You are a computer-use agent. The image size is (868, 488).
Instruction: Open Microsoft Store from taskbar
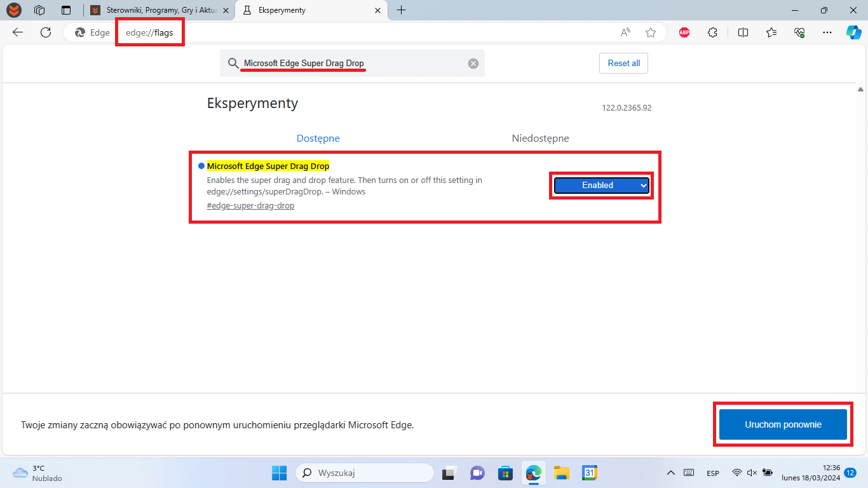[505, 473]
